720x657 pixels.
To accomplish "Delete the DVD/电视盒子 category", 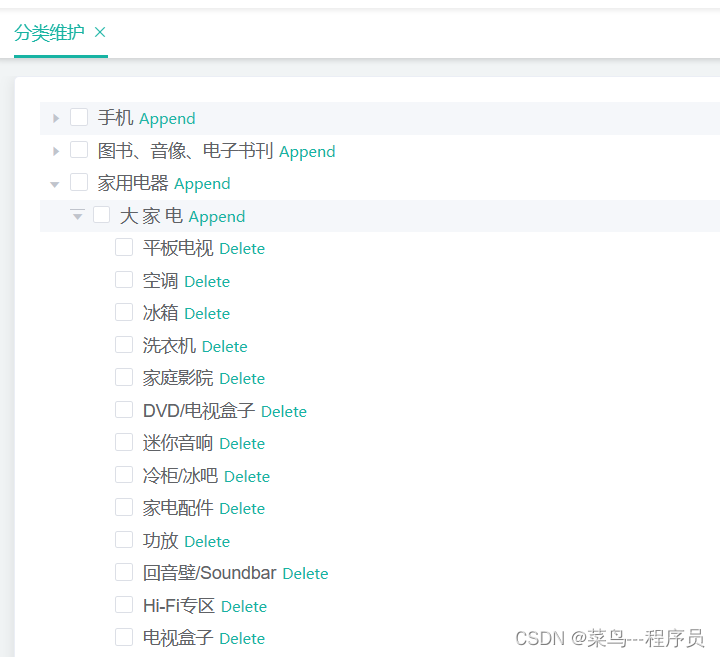I will [x=284, y=411].
